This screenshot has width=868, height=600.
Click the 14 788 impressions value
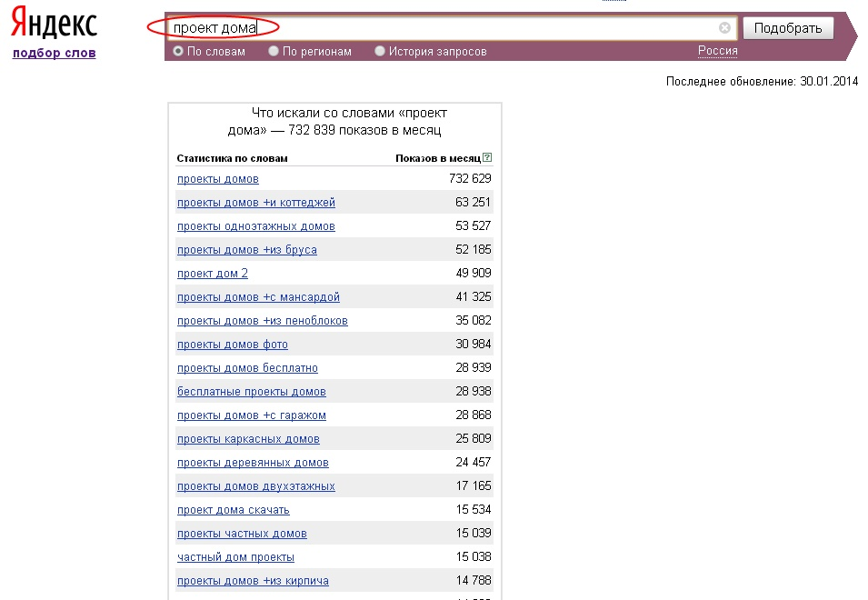pos(474,581)
